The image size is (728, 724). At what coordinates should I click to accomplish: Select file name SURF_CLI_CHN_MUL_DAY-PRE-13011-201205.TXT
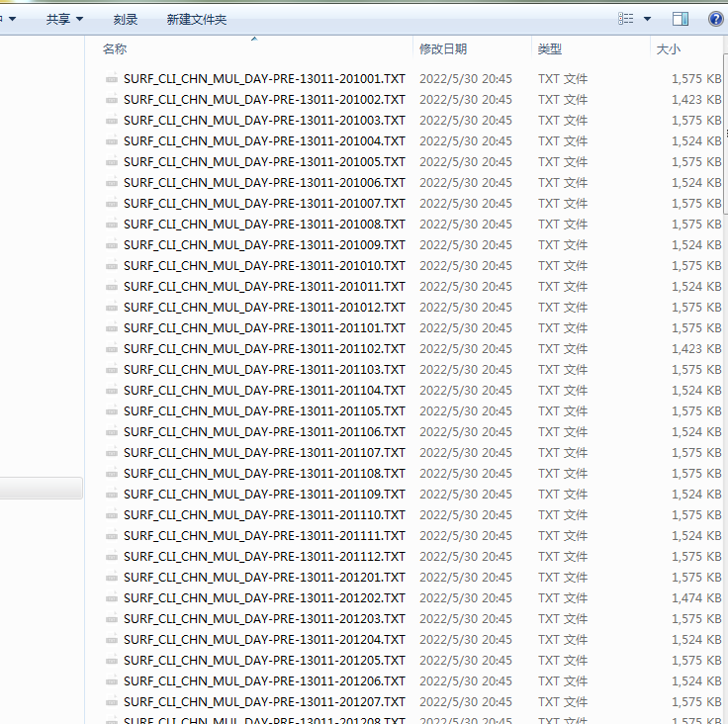[x=264, y=661]
